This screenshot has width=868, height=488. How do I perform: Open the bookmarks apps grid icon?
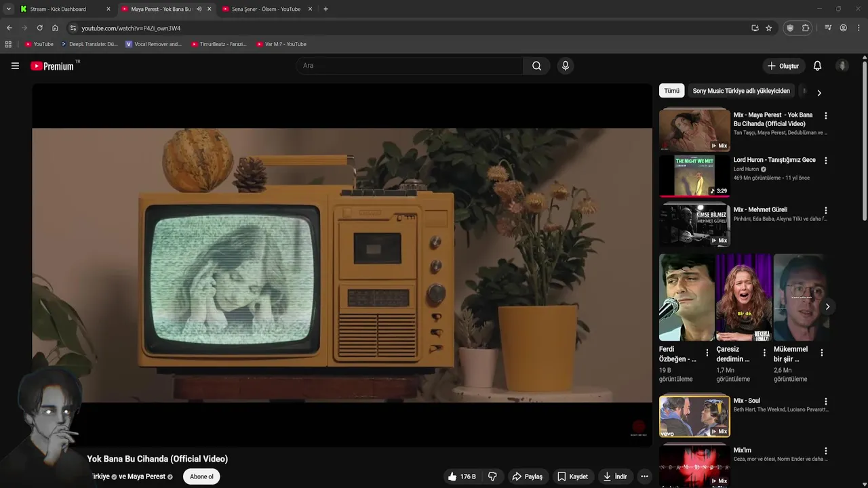coord(8,44)
